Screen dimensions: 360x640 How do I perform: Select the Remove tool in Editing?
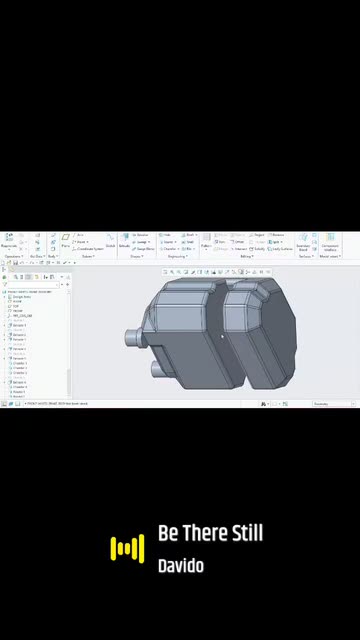[x=276, y=235]
